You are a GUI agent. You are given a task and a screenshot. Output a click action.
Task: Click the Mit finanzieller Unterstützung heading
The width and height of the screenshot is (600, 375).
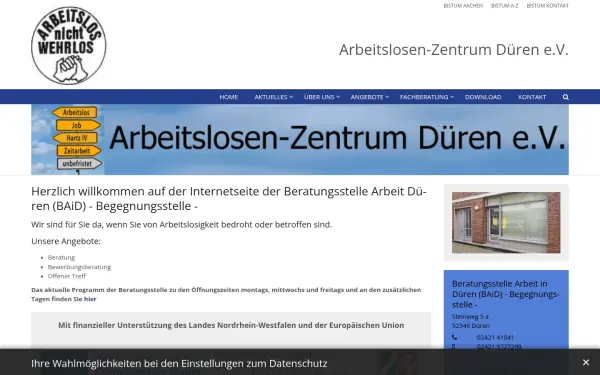coord(231,325)
